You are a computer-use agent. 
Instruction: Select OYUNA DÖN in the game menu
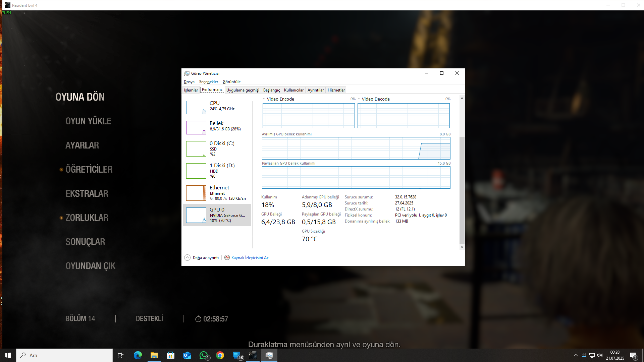click(80, 97)
